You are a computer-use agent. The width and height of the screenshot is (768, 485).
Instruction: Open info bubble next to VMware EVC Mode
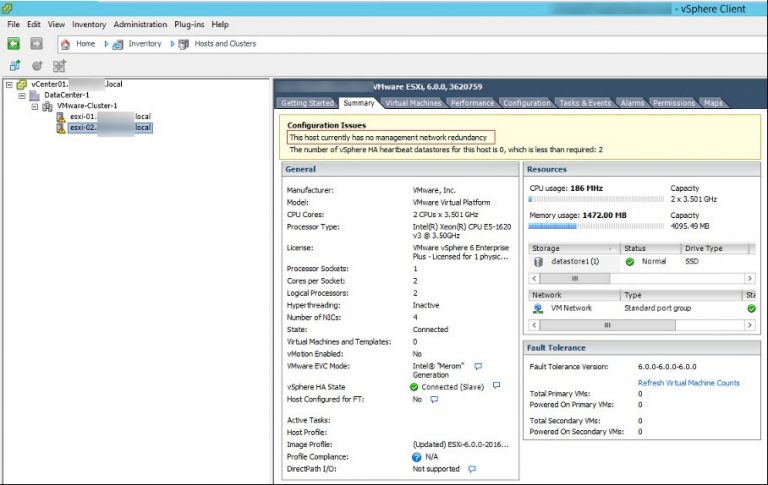[478, 367]
